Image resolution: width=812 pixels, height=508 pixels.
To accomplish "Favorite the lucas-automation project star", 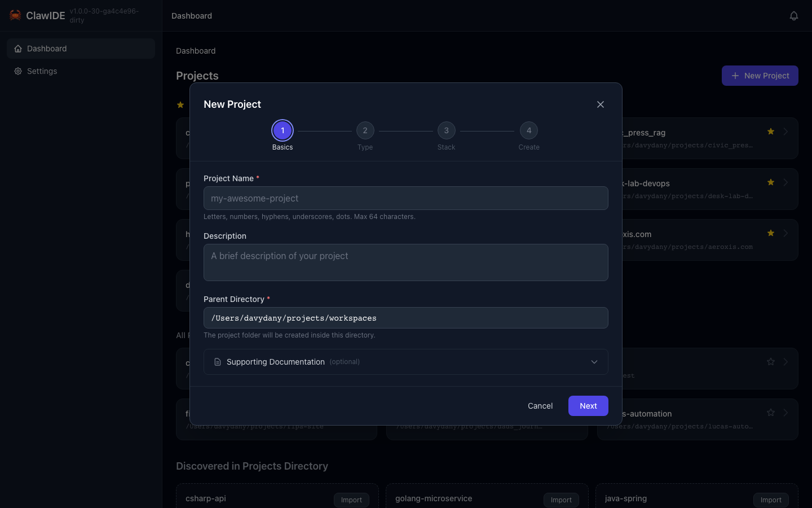I will [x=770, y=412].
